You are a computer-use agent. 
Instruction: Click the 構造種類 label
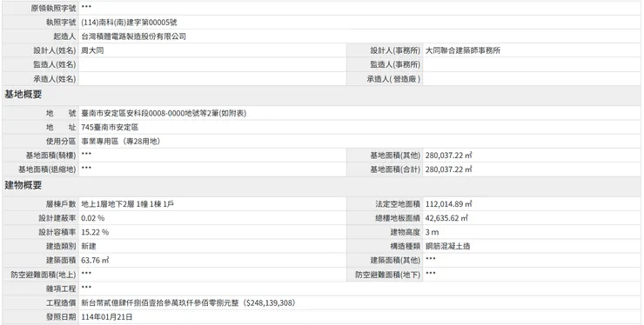point(405,246)
